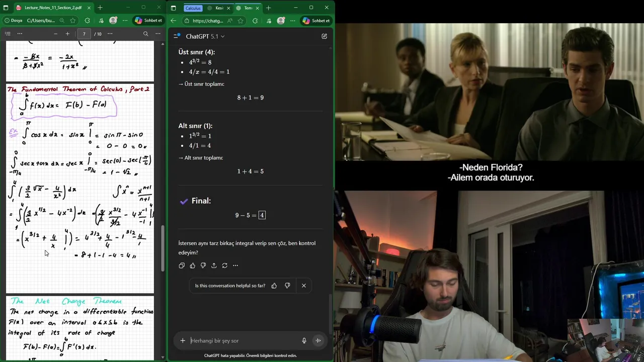Click the ChatGPT chat scrollbar
Screen dimensions: 644x362
pos(331,314)
